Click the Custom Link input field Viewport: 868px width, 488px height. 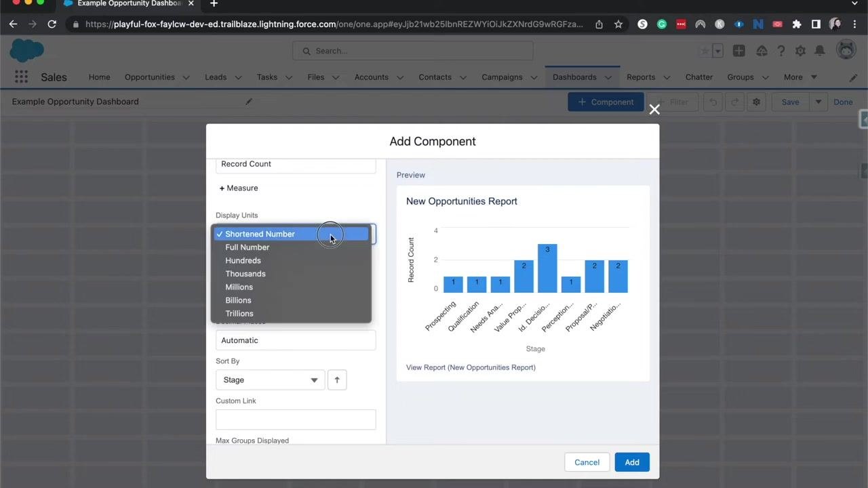click(296, 420)
